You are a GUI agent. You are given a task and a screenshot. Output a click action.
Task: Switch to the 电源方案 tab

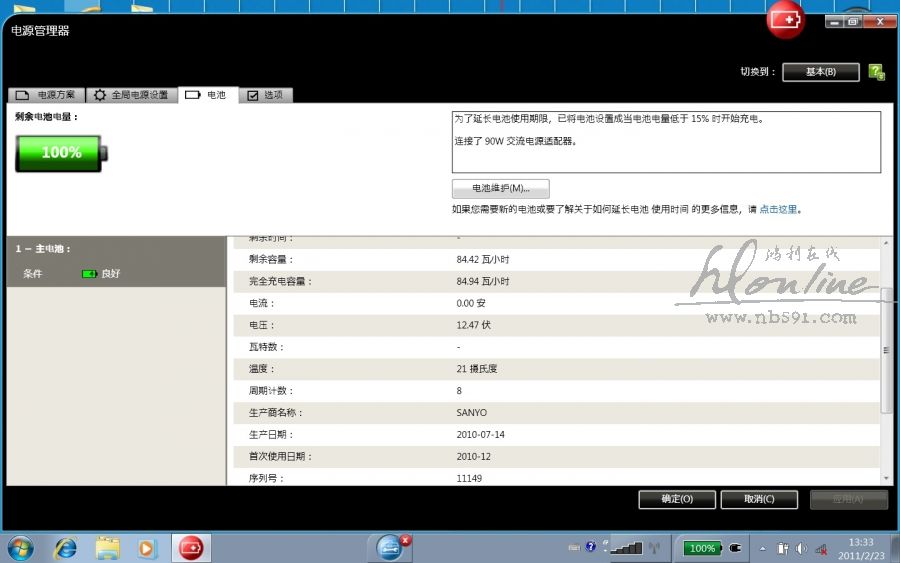click(x=46, y=95)
